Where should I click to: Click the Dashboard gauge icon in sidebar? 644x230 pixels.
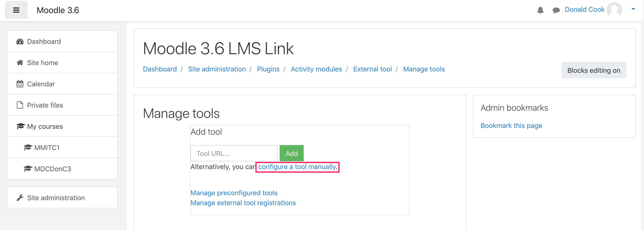[20, 41]
